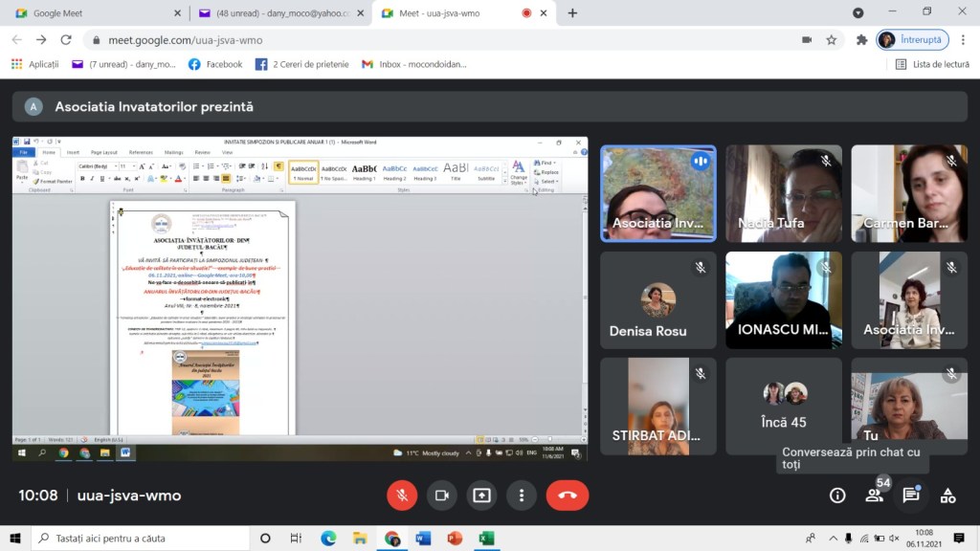980x551 pixels.
Task: Click the Windows taskbar search box
Action: pos(139,539)
